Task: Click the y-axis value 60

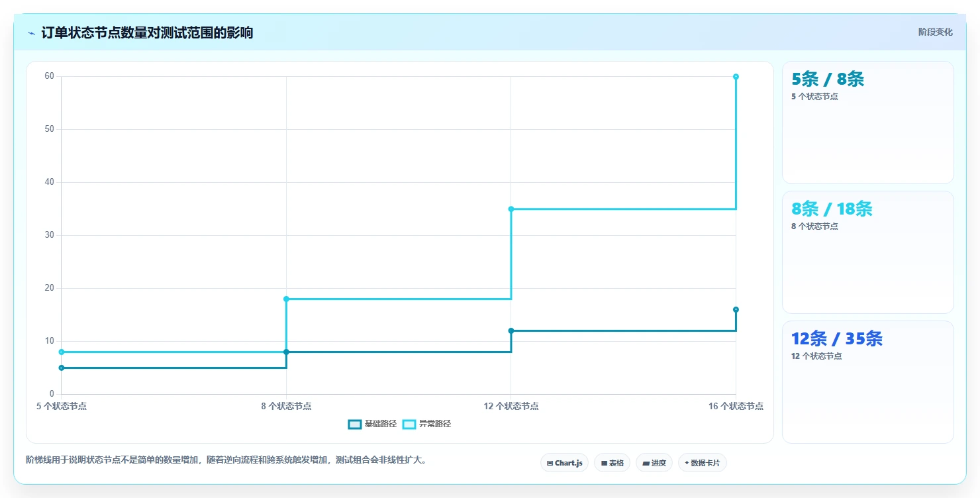Action: [x=50, y=76]
